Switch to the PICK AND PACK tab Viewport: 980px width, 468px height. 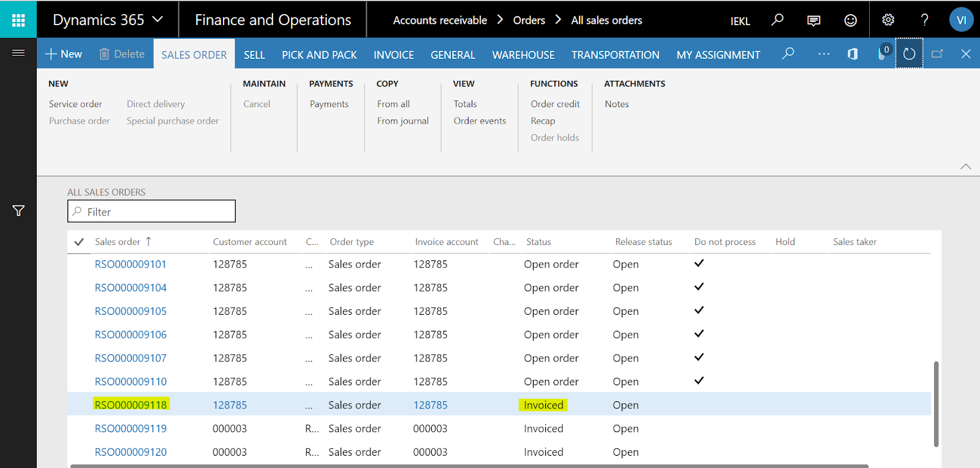point(319,55)
